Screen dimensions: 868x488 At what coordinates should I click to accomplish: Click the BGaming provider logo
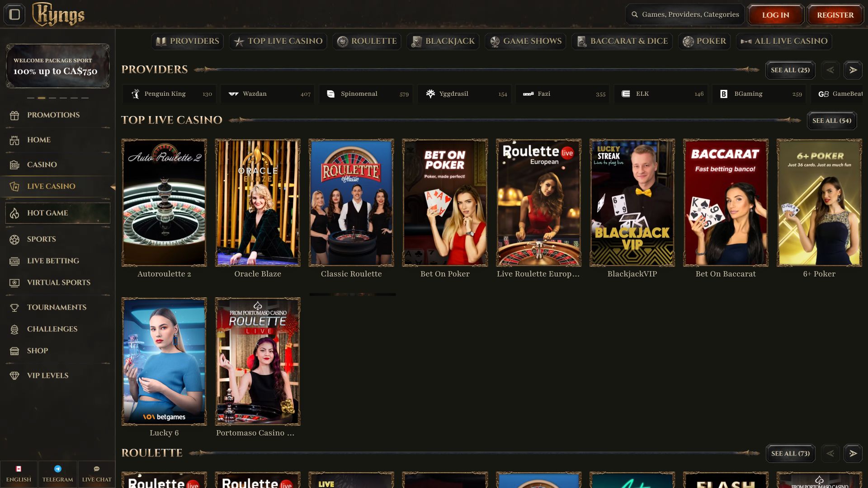click(724, 94)
